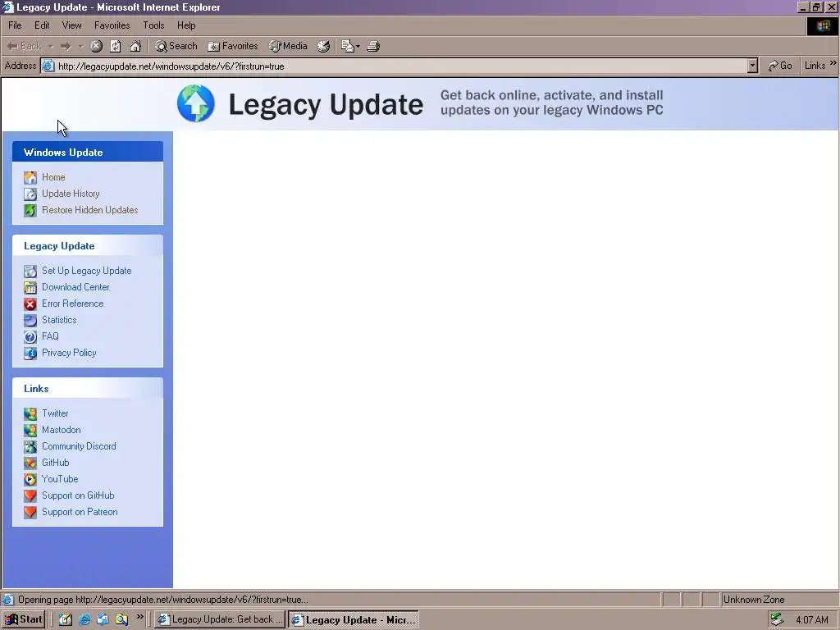Screen dimensions: 840x630
Task: Open the History toolbar icon
Action: [323, 46]
